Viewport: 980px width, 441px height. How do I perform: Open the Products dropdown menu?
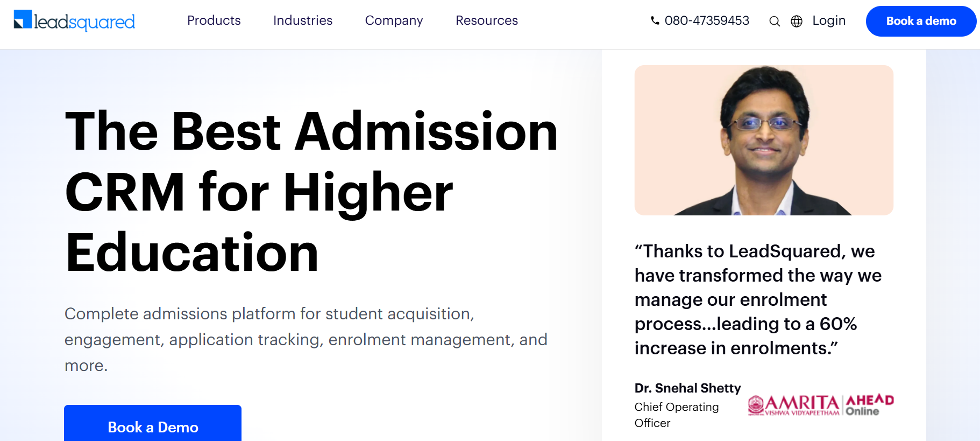(214, 20)
